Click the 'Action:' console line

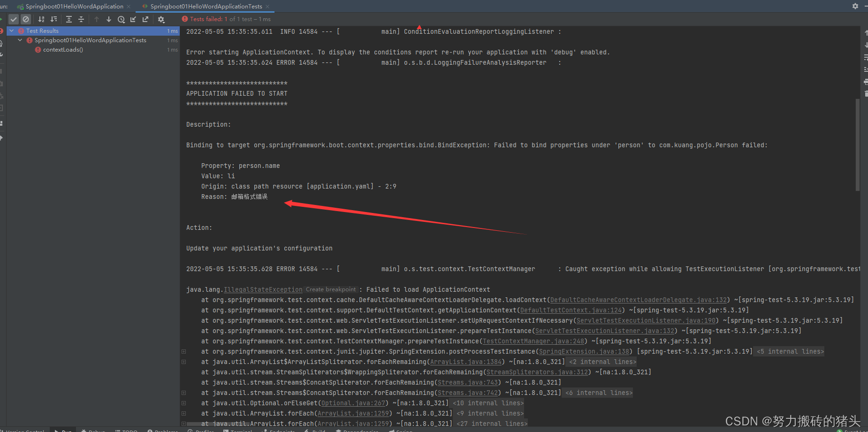click(199, 228)
